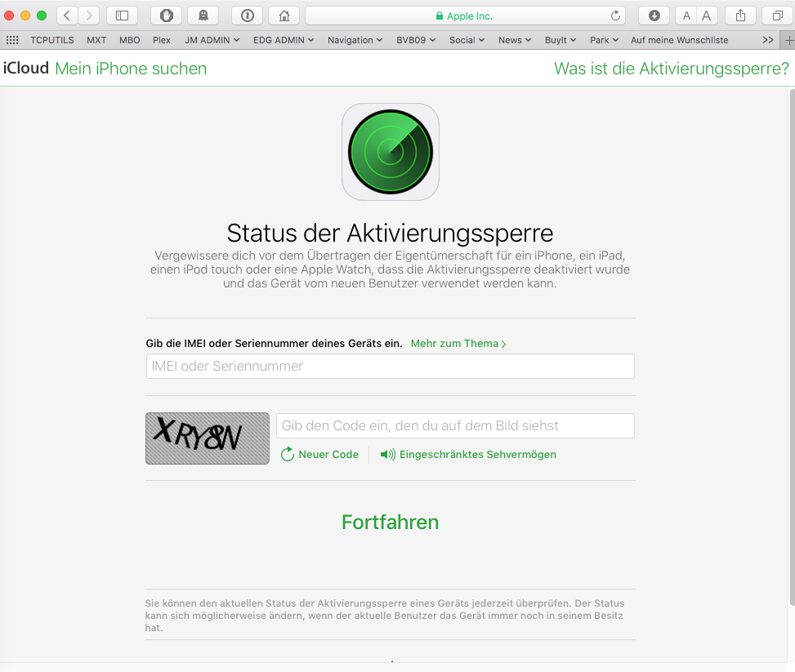The height and width of the screenshot is (672, 795).
Task: Go back with Safari's back arrow
Action: [x=67, y=16]
